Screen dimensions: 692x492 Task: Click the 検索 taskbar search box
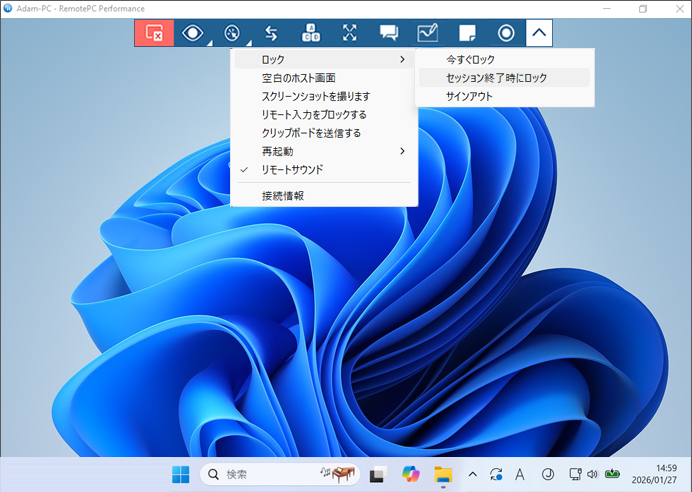click(280, 474)
